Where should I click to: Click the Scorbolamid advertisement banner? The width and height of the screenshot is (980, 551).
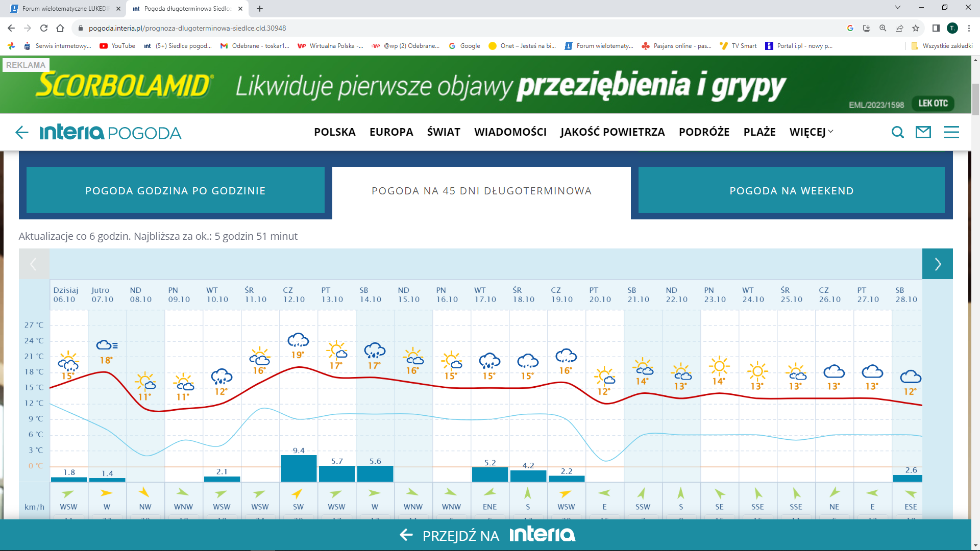(485, 85)
